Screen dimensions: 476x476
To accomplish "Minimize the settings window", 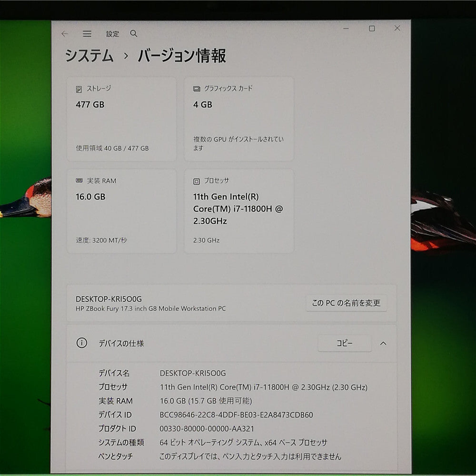I will (346, 28).
